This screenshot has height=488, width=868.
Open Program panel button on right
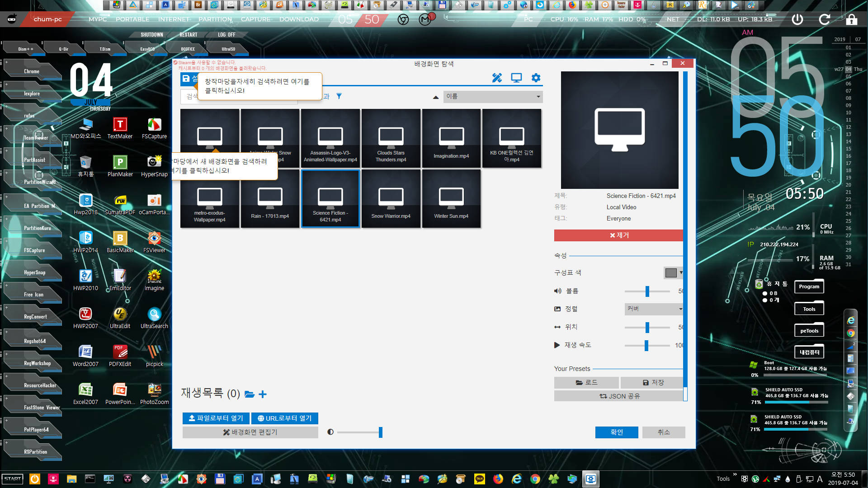coord(809,286)
